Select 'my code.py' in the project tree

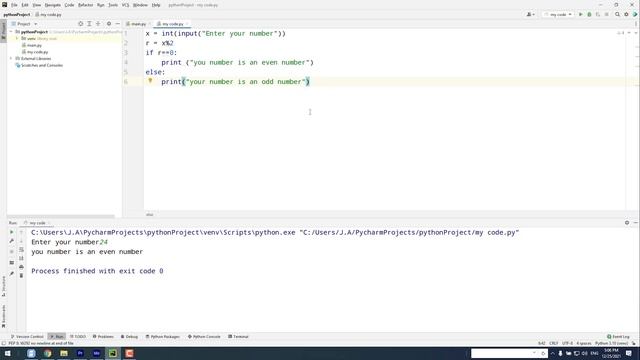[x=35, y=52]
